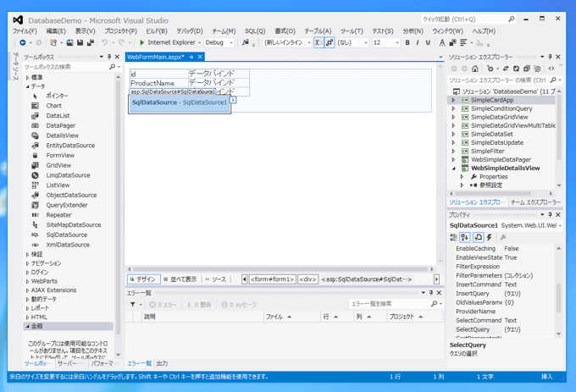Click the ツールボックスの検索 search field
Viewport: 576px width, 392px height.
click(66, 67)
